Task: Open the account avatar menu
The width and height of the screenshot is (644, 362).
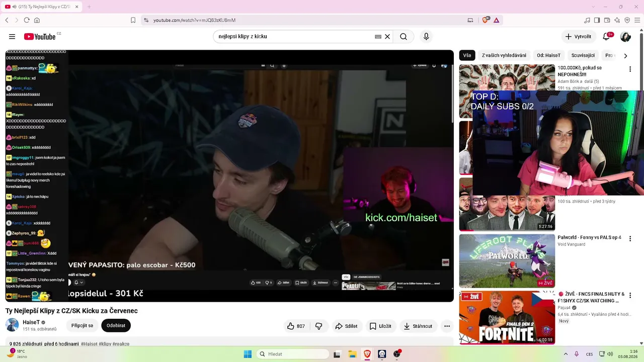Action: pyautogui.click(x=625, y=37)
